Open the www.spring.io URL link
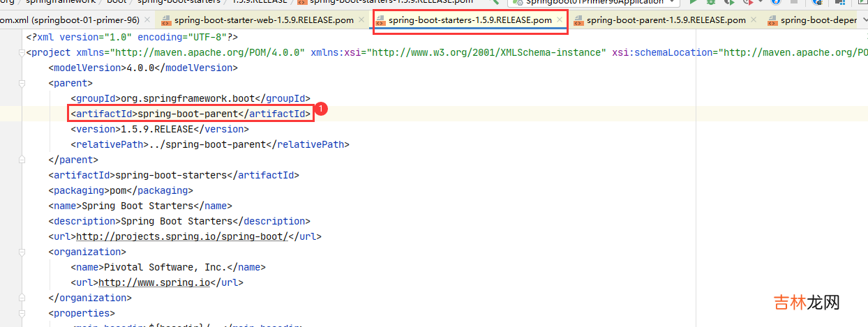868x327 pixels. (154, 282)
